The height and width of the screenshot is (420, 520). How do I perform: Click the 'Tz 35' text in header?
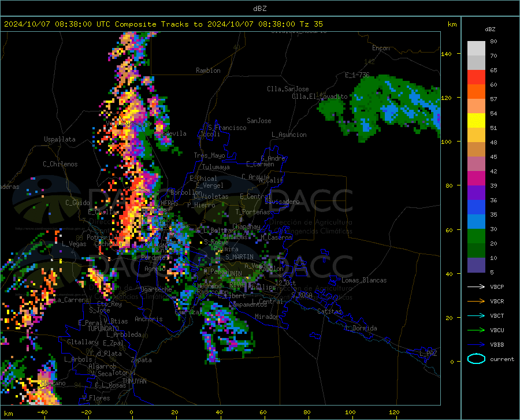click(x=311, y=24)
